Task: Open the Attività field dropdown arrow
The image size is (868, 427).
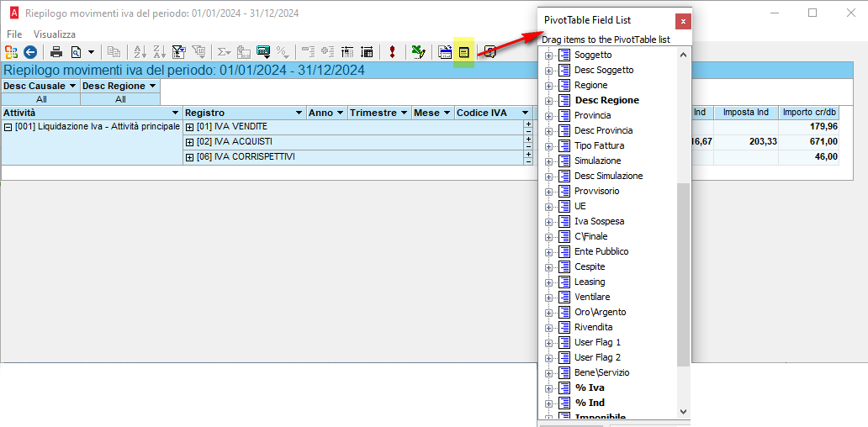Action: [x=176, y=113]
